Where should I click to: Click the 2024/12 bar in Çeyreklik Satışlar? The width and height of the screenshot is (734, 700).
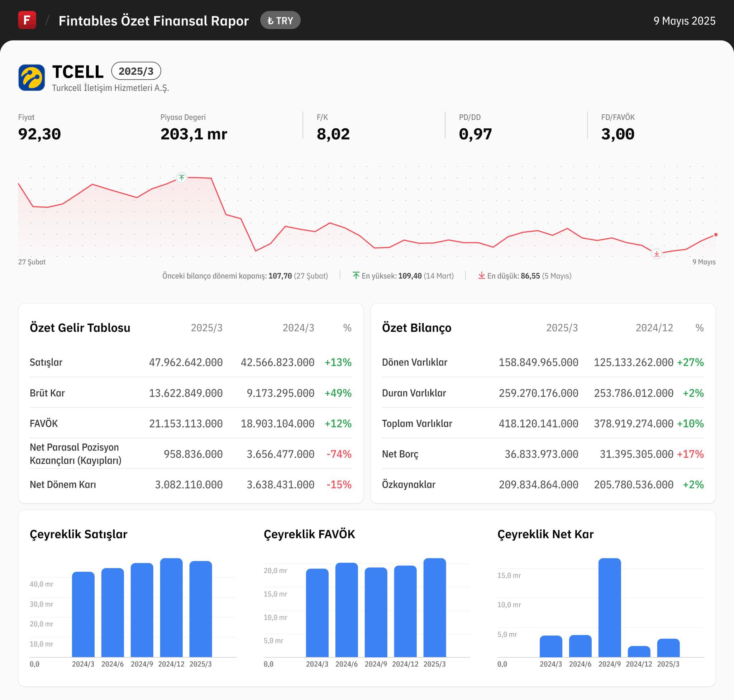[x=171, y=608]
